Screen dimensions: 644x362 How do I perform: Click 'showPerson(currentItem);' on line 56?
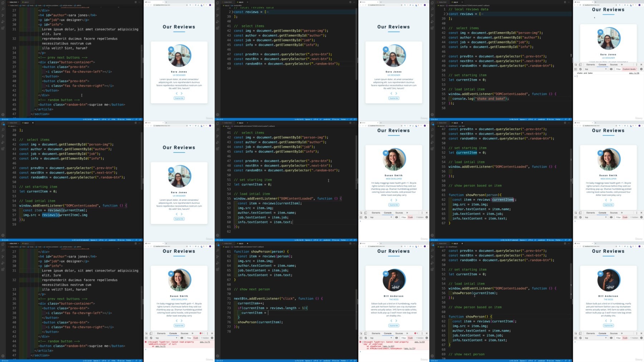475,293
